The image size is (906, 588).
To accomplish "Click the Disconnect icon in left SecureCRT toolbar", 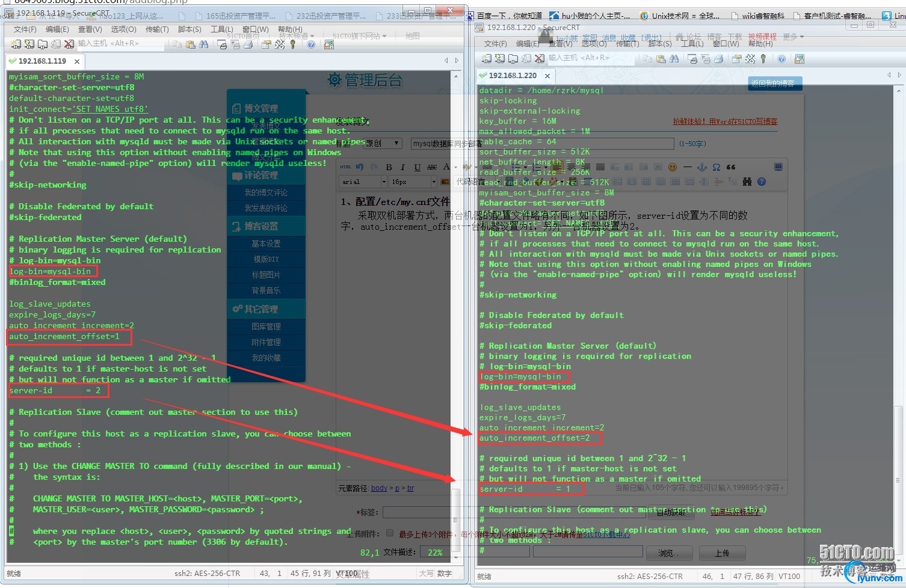I will [69, 44].
